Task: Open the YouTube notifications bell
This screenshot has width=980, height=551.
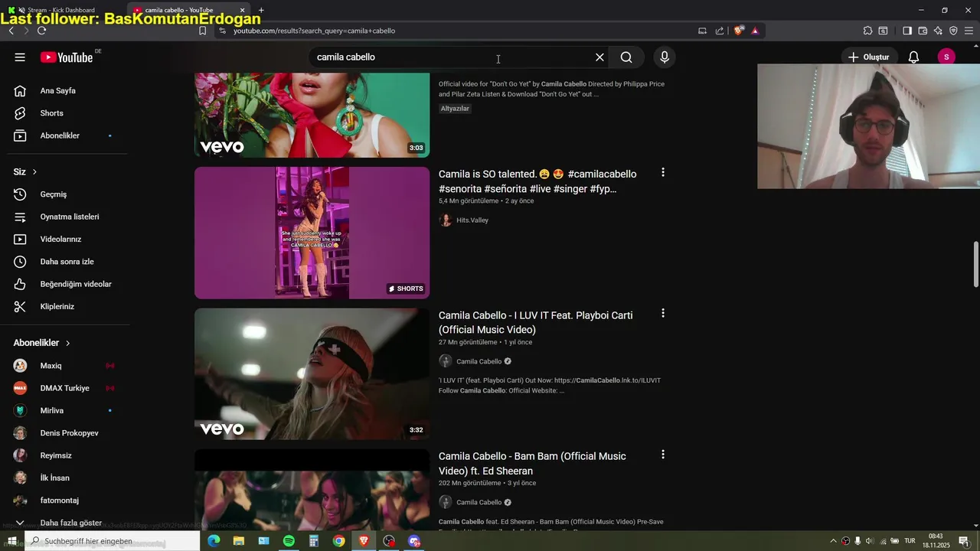Action: click(x=913, y=57)
